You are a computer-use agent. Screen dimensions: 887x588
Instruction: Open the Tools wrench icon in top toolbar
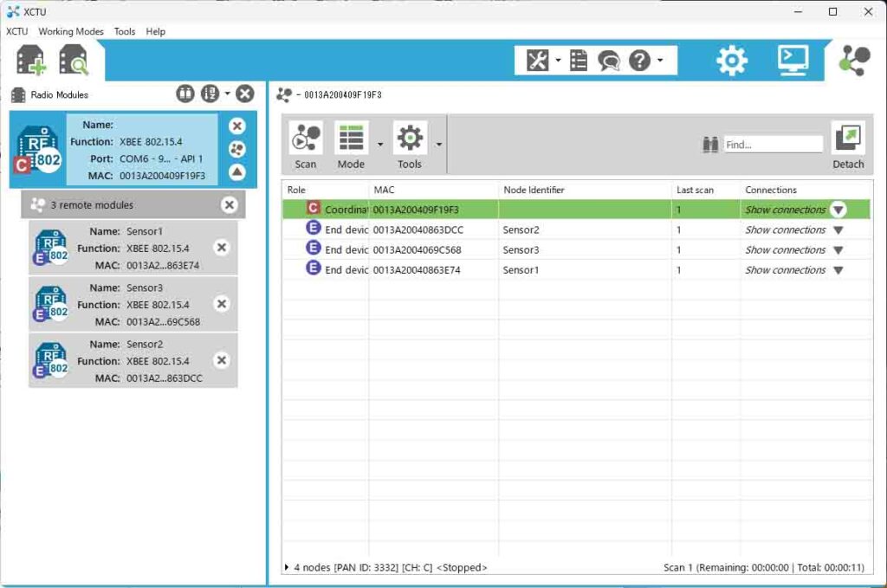(537, 60)
